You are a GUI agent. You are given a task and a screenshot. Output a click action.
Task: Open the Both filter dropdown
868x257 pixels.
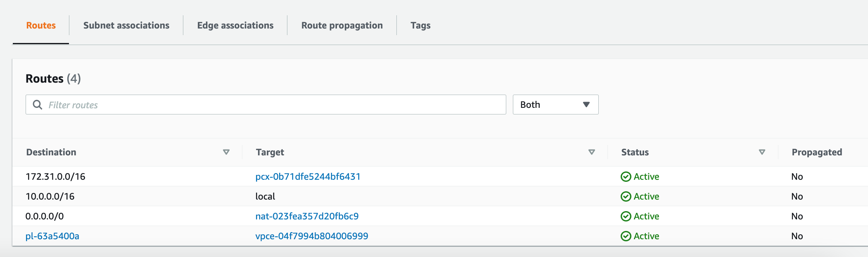[x=555, y=105]
